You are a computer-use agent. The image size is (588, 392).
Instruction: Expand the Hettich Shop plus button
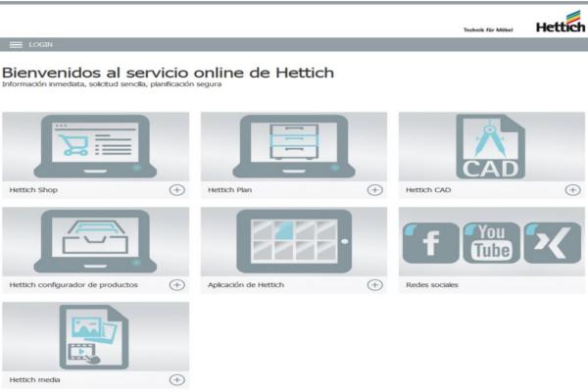[177, 190]
